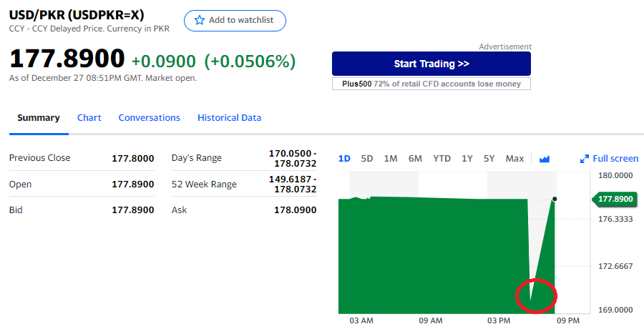
Task: Click the 52 Week Range value 149.6187 - 178.0732
Action: 293,184
